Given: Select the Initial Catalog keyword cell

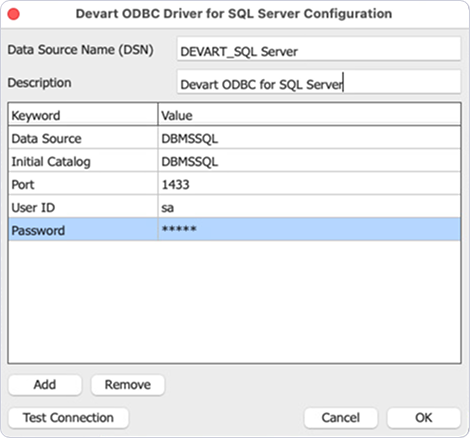Looking at the screenshot, I should tap(83, 161).
